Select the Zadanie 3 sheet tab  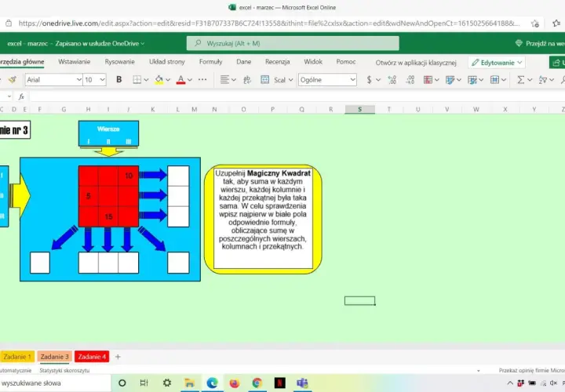(x=54, y=357)
